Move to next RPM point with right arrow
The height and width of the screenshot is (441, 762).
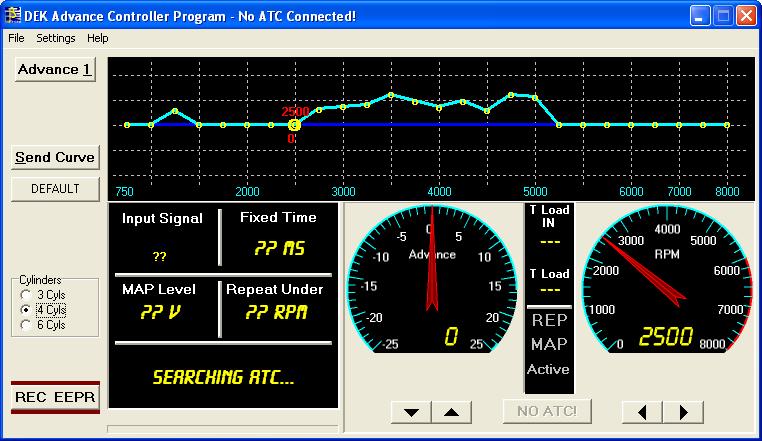click(x=683, y=412)
